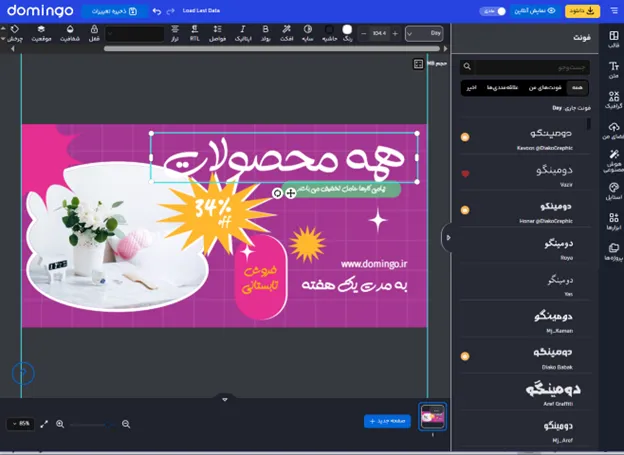This screenshot has height=455, width=624.
Task: Click the font search input field
Action: [x=530, y=67]
